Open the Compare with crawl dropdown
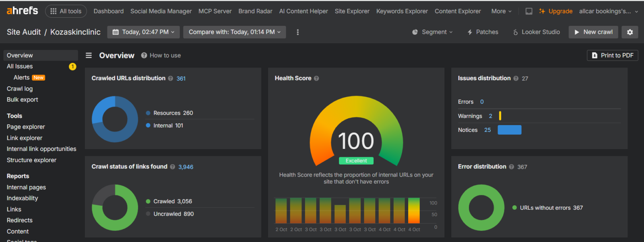 tap(235, 32)
